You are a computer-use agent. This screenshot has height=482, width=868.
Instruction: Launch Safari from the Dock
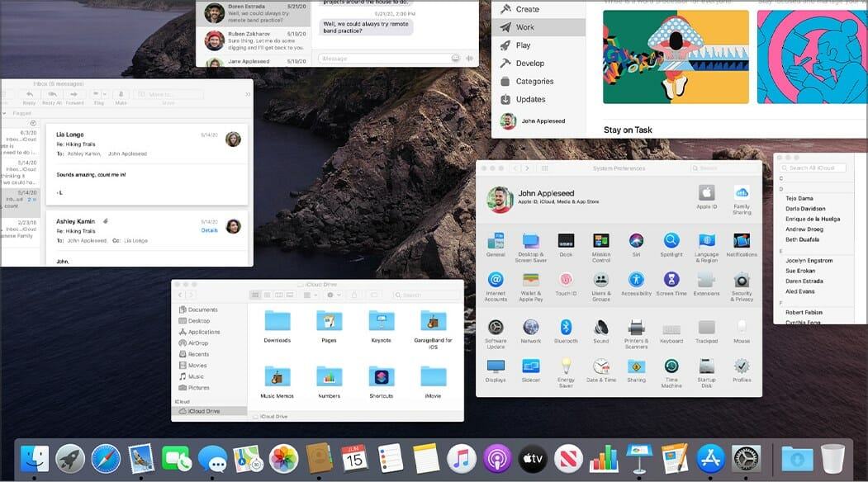tap(106, 459)
